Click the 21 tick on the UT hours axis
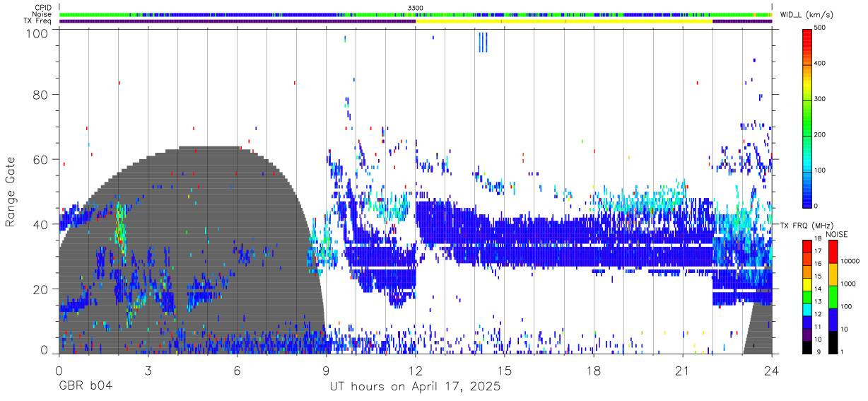 point(683,371)
